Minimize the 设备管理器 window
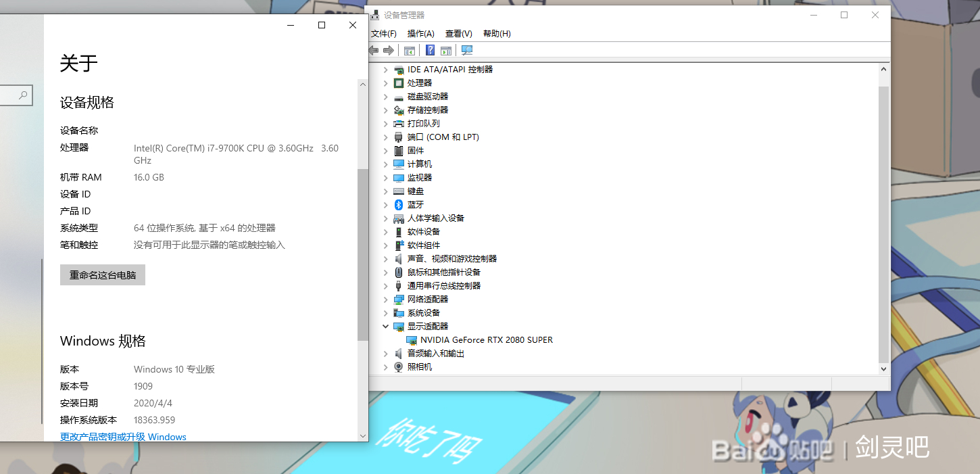The width and height of the screenshot is (980, 474). [x=813, y=15]
